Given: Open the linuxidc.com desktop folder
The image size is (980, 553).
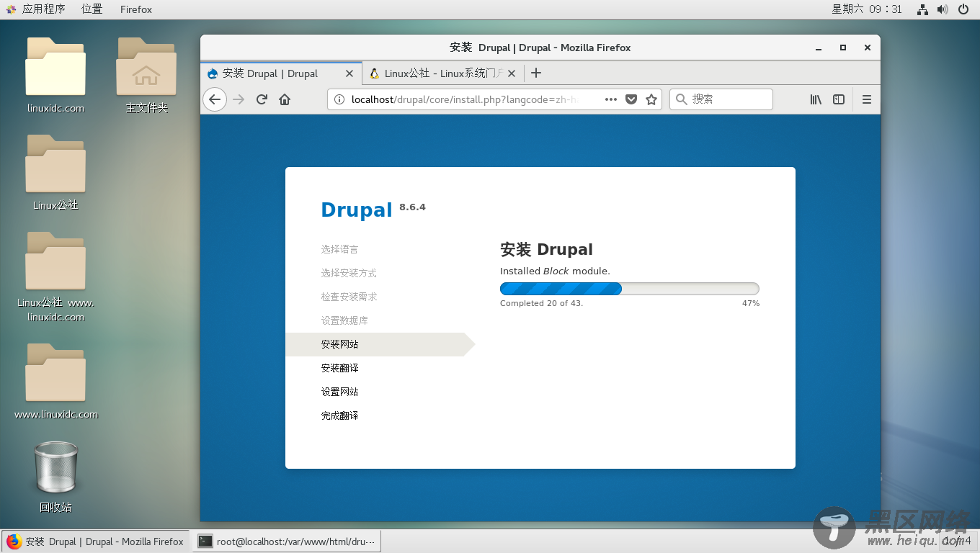Looking at the screenshot, I should click(x=55, y=76).
